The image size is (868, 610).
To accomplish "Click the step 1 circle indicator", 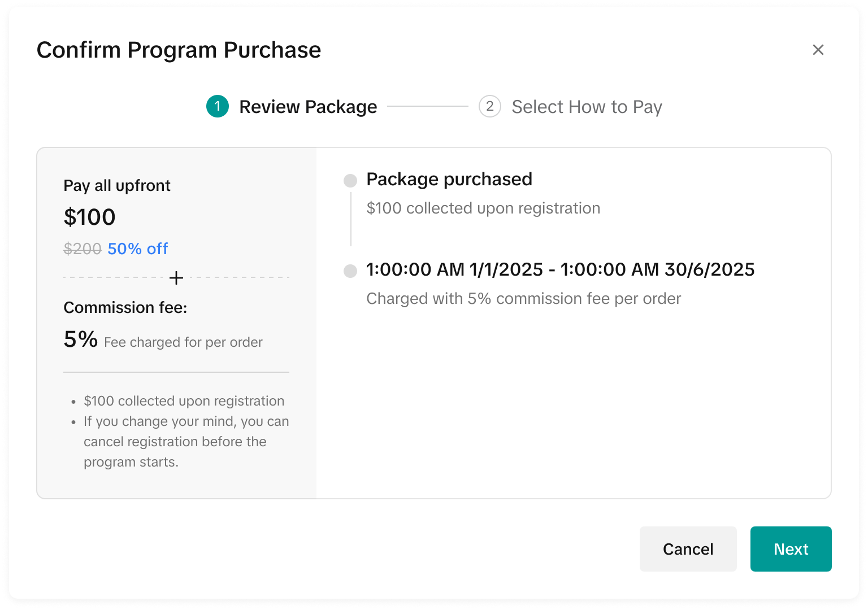I will (218, 106).
